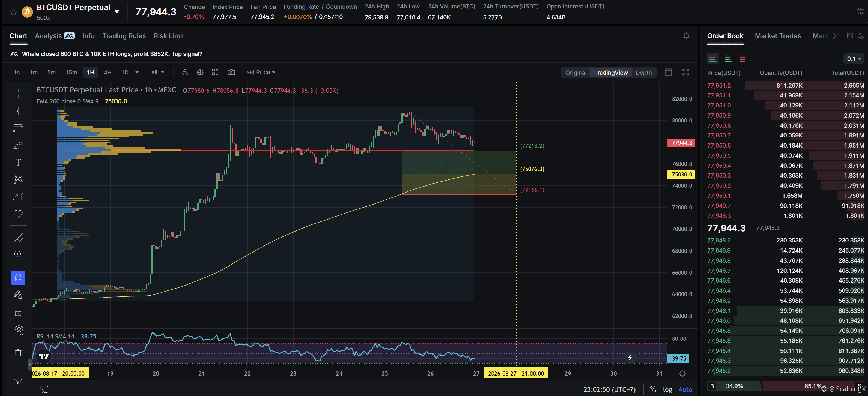Remove drawings using the trash icon
The width and height of the screenshot is (868, 396).
click(x=18, y=353)
